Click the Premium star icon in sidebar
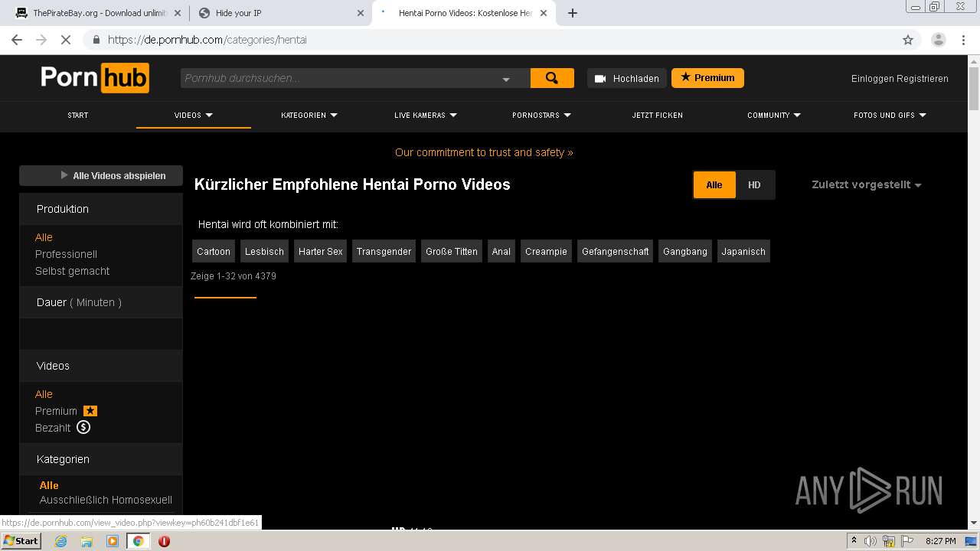The height and width of the screenshot is (551, 980). tap(90, 411)
